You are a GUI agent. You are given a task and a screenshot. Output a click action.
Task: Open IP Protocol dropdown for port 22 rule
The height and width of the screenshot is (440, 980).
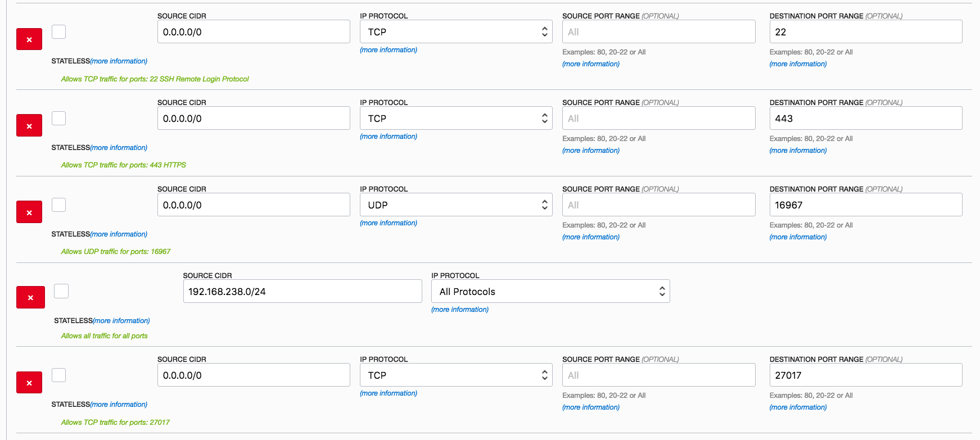click(x=456, y=32)
